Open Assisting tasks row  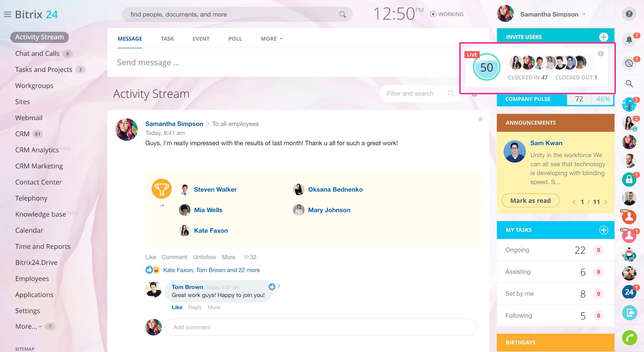(555, 272)
